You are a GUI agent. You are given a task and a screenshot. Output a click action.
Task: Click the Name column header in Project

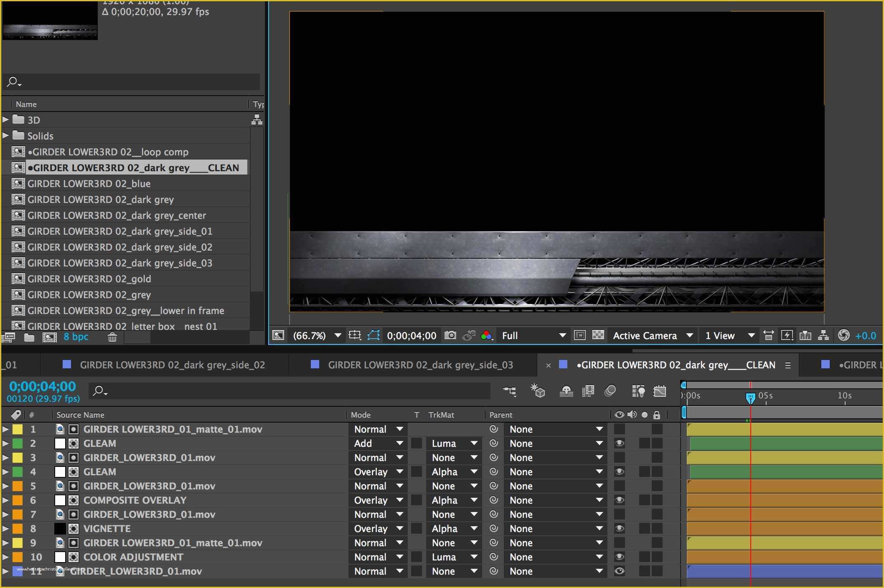[26, 104]
